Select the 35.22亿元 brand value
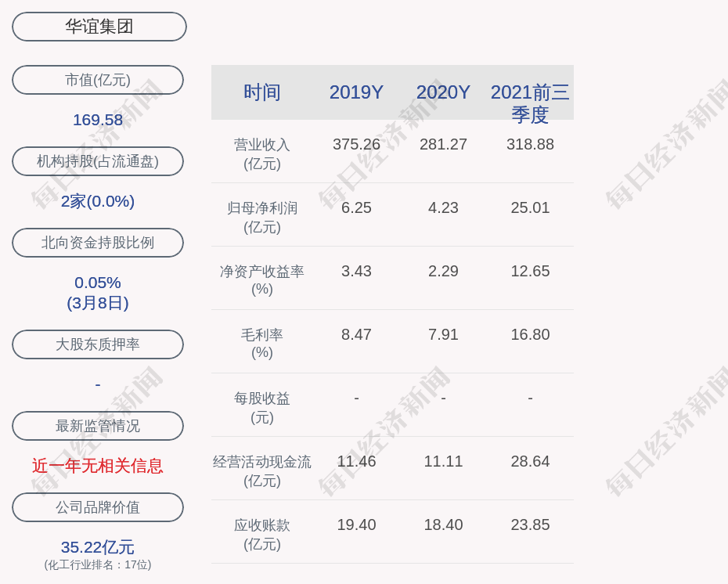Image resolution: width=728 pixels, height=584 pixels. [x=98, y=547]
